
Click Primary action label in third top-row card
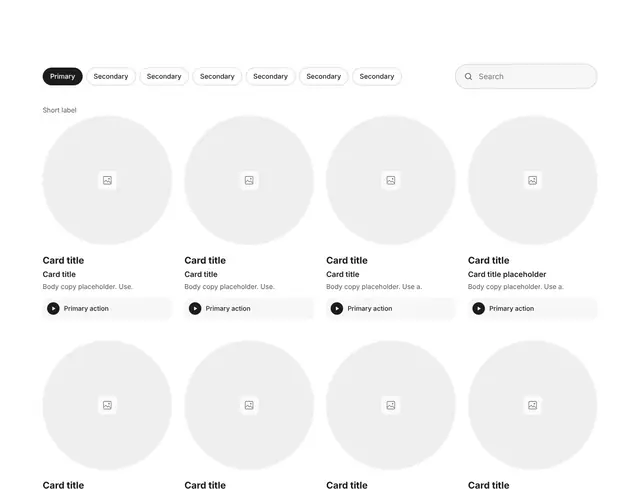pyautogui.click(x=370, y=309)
